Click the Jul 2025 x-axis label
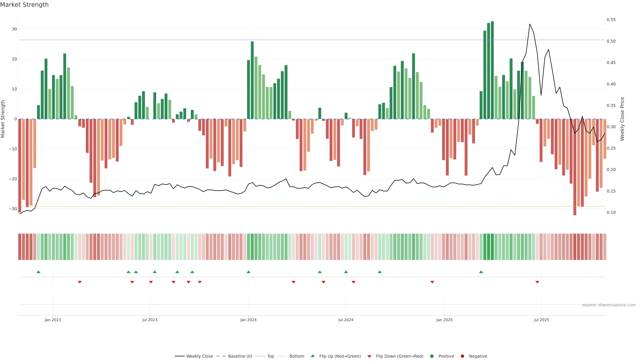Image resolution: width=644 pixels, height=362 pixels. tap(541, 320)
